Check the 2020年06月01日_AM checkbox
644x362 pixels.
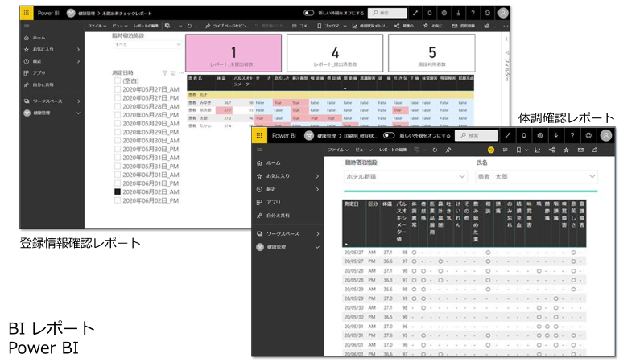pos(118,175)
